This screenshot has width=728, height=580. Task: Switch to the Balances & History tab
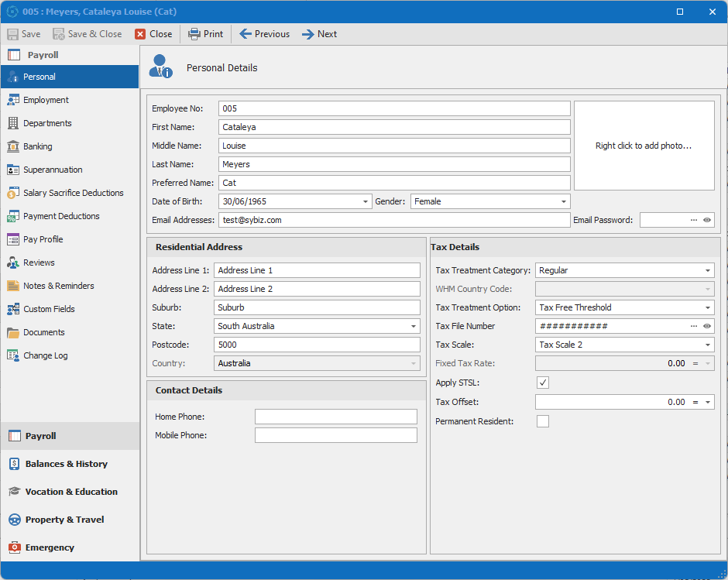66,464
